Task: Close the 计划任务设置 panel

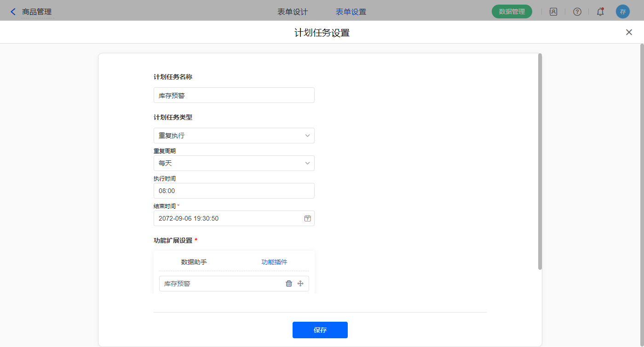Action: [x=629, y=32]
